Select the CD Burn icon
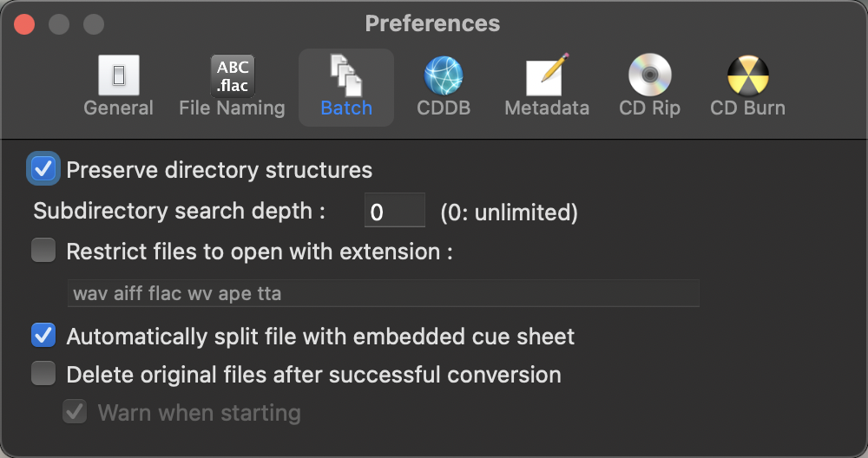Viewport: 868px width, 458px height. tap(747, 75)
